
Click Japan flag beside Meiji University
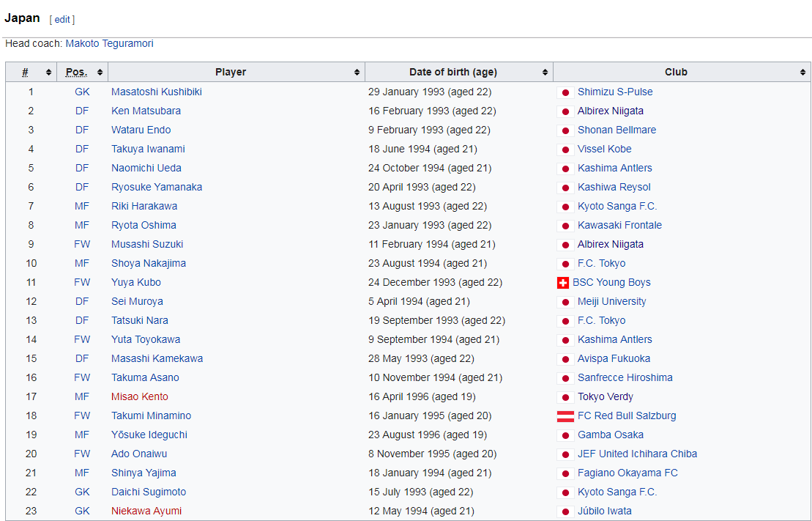[565, 302]
